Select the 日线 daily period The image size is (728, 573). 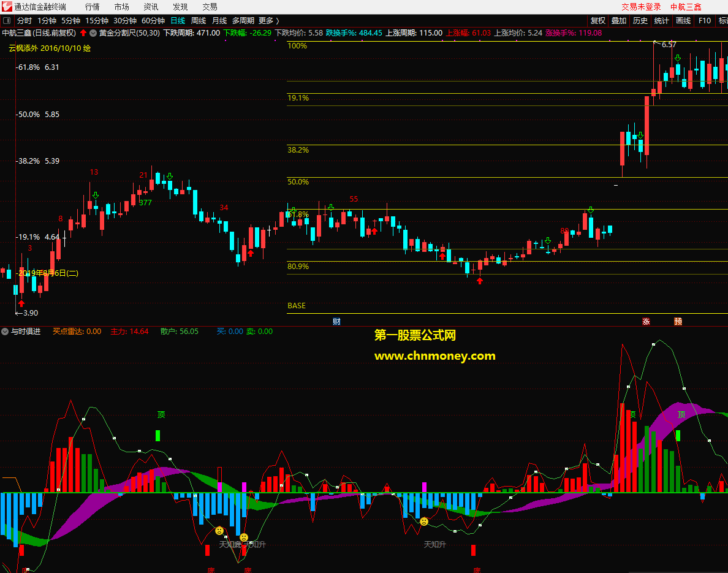click(178, 20)
